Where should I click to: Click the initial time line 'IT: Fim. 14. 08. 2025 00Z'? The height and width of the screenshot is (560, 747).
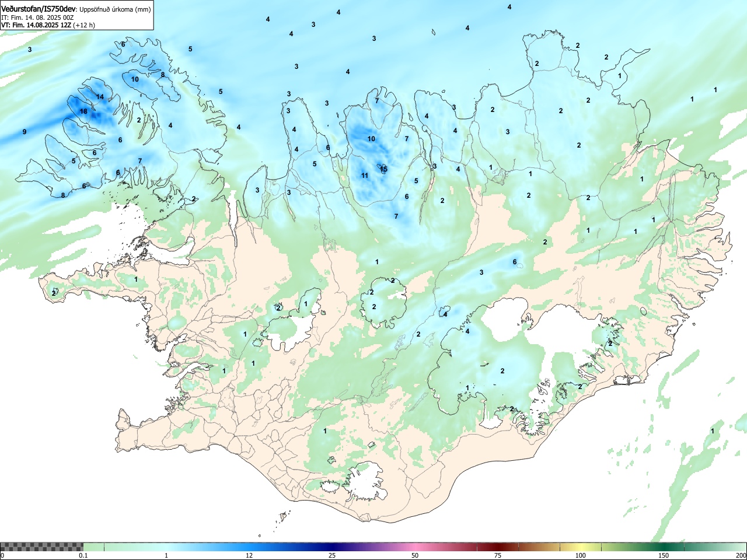pos(37,17)
